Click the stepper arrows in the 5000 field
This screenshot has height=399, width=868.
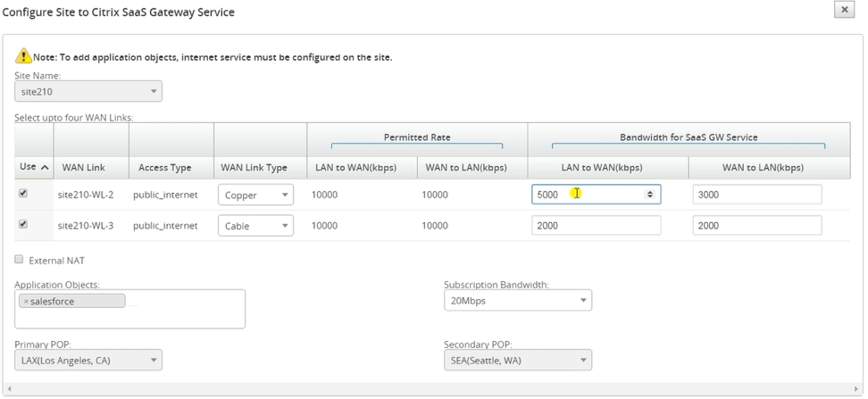coord(650,195)
